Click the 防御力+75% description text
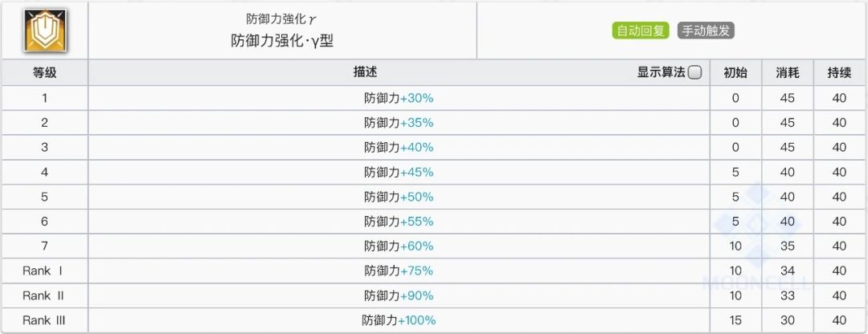The height and width of the screenshot is (334, 868). [x=399, y=271]
